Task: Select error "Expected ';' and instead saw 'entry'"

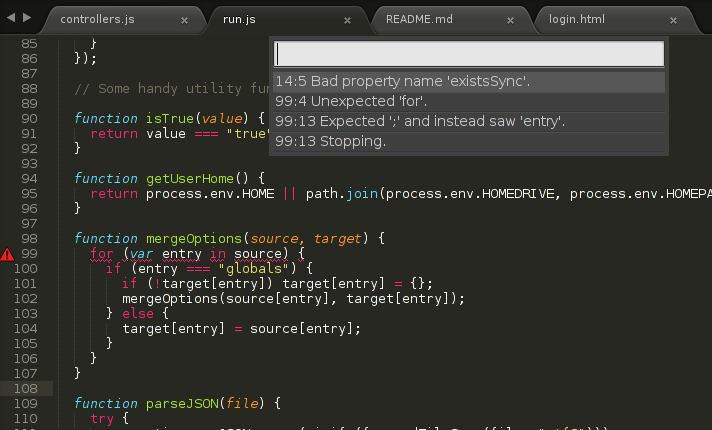Action: coord(469,121)
